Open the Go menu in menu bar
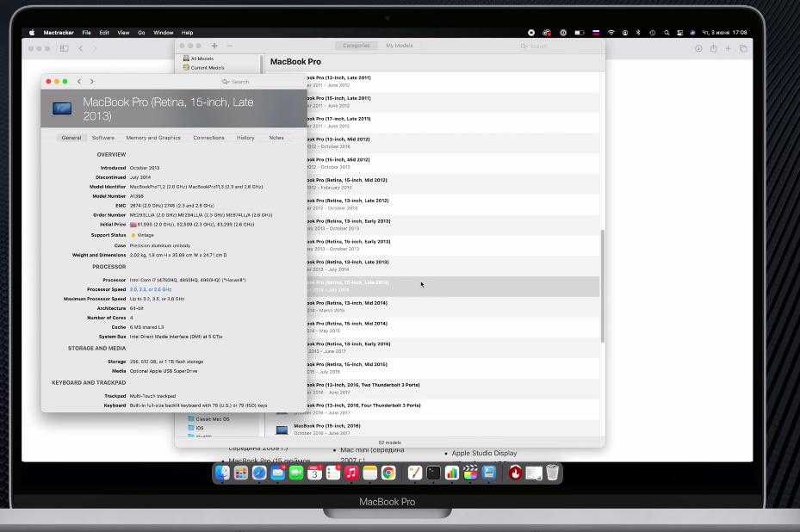This screenshot has width=800, height=532. [x=141, y=33]
